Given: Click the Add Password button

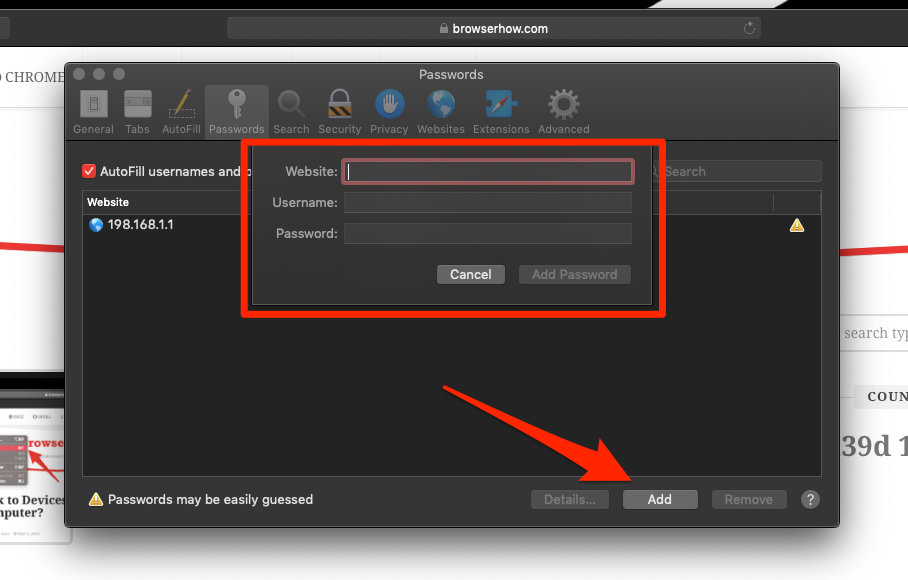Looking at the screenshot, I should pos(574,274).
